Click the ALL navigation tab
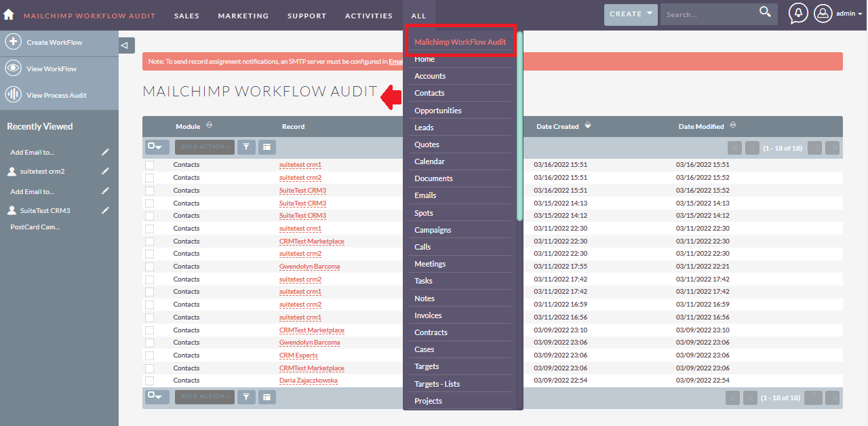Image resolution: width=868 pixels, height=426 pixels. 418,16
